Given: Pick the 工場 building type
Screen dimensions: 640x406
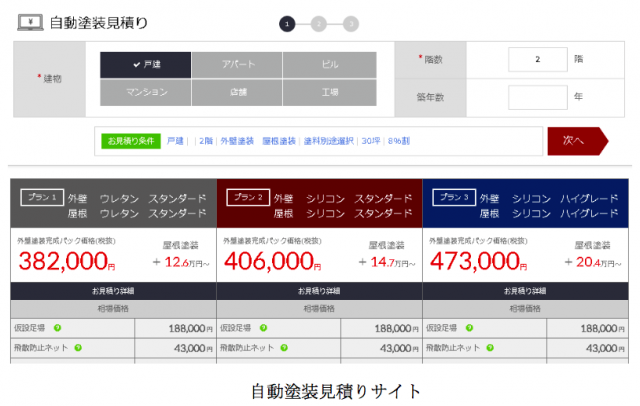Looking at the screenshot, I should coord(330,92).
